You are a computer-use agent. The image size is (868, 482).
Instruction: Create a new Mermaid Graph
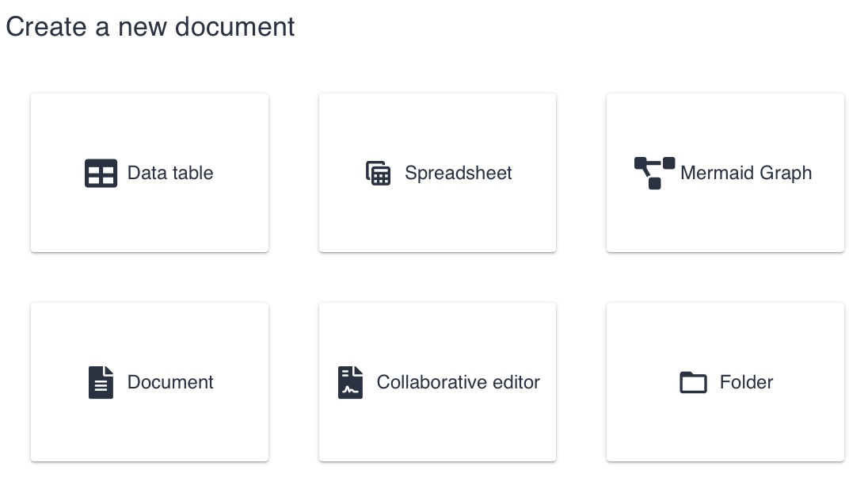(725, 173)
